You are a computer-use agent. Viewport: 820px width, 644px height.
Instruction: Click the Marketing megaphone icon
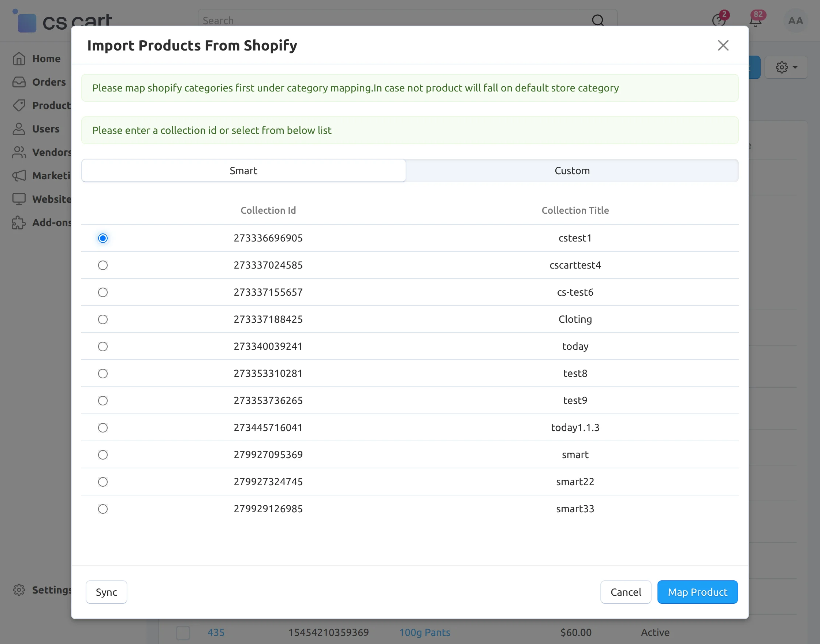(x=19, y=176)
